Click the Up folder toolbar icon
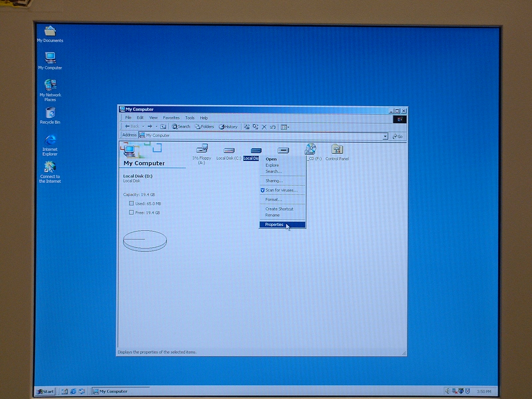Image resolution: width=532 pixels, height=399 pixels. pos(163,126)
